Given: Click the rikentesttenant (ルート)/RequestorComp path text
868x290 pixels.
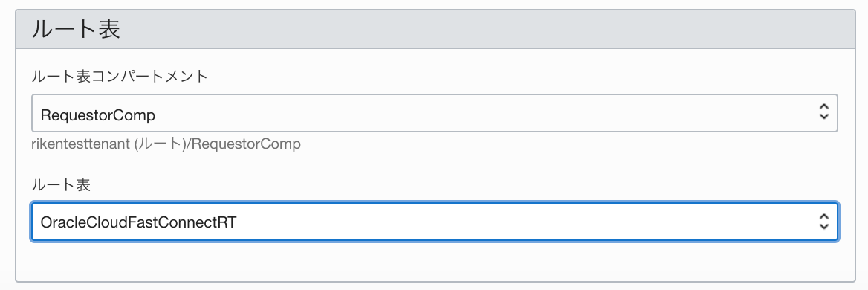Looking at the screenshot, I should coord(166,144).
